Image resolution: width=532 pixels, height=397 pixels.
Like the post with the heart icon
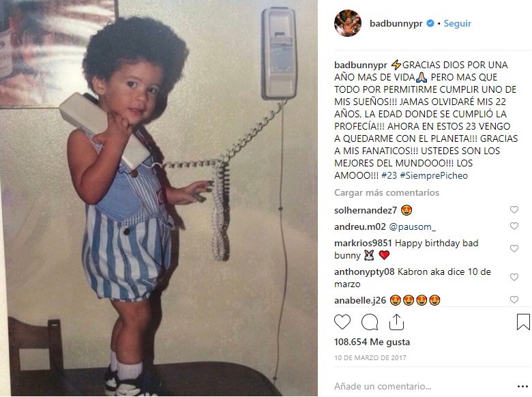pyautogui.click(x=342, y=322)
